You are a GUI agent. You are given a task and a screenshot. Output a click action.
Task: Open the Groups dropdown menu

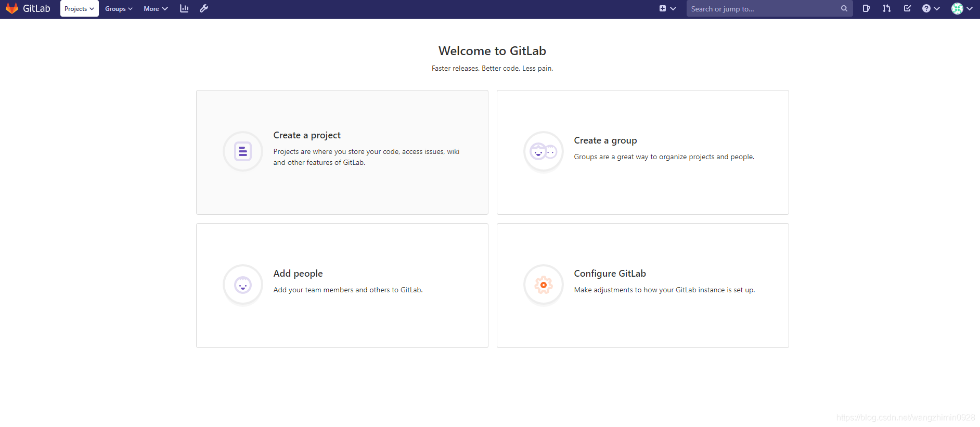[x=119, y=8]
